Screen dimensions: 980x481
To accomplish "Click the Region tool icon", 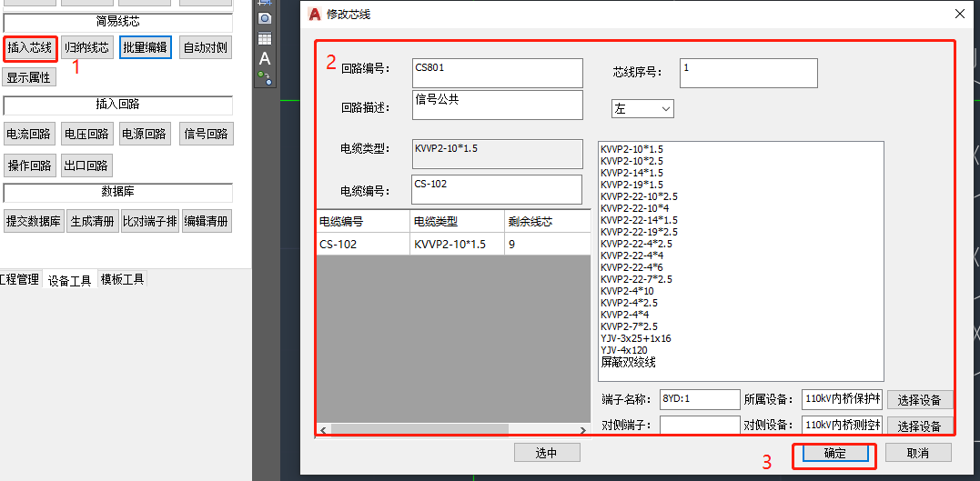I will 265,18.
